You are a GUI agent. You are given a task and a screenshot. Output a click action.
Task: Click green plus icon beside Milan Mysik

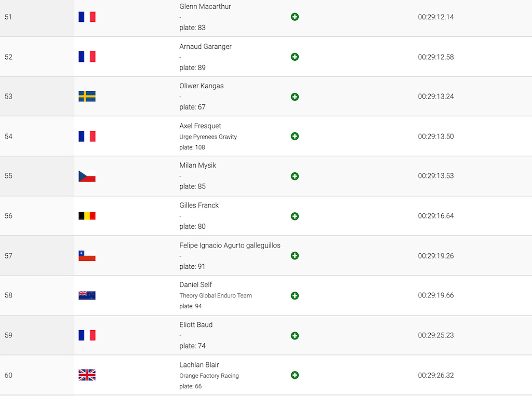pos(295,176)
